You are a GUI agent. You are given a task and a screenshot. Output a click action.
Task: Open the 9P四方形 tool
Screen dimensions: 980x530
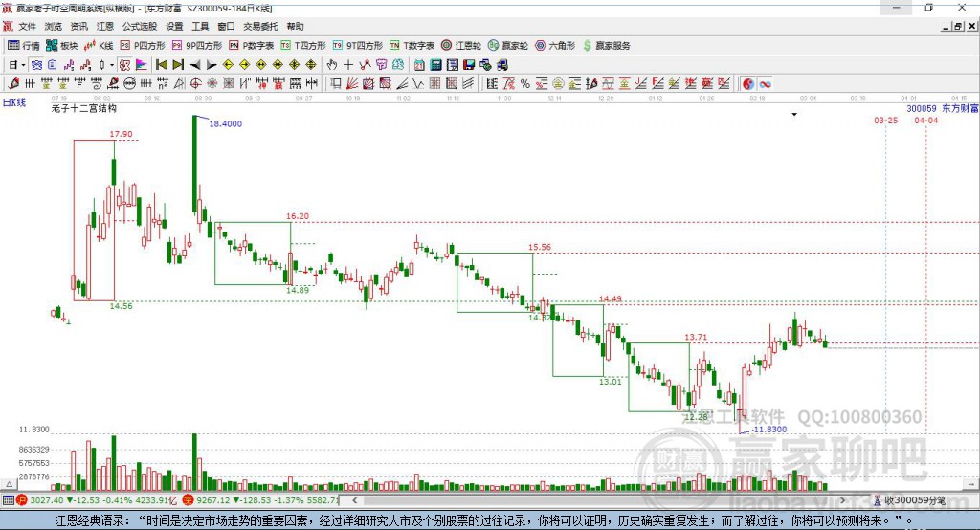pos(197,46)
